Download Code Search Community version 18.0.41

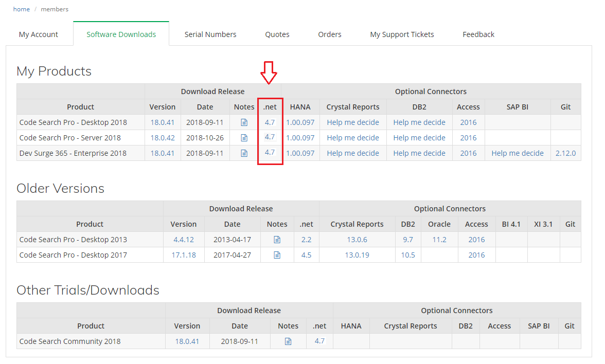pyautogui.click(x=187, y=341)
